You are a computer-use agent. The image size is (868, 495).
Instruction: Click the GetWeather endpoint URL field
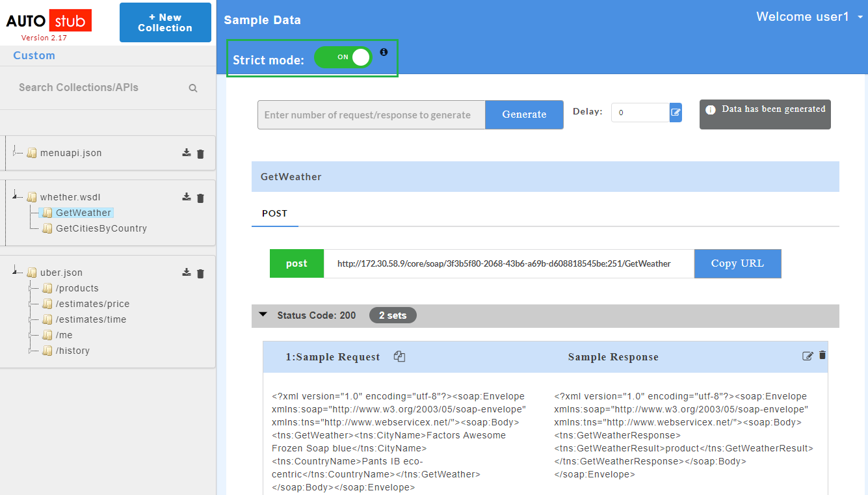508,263
